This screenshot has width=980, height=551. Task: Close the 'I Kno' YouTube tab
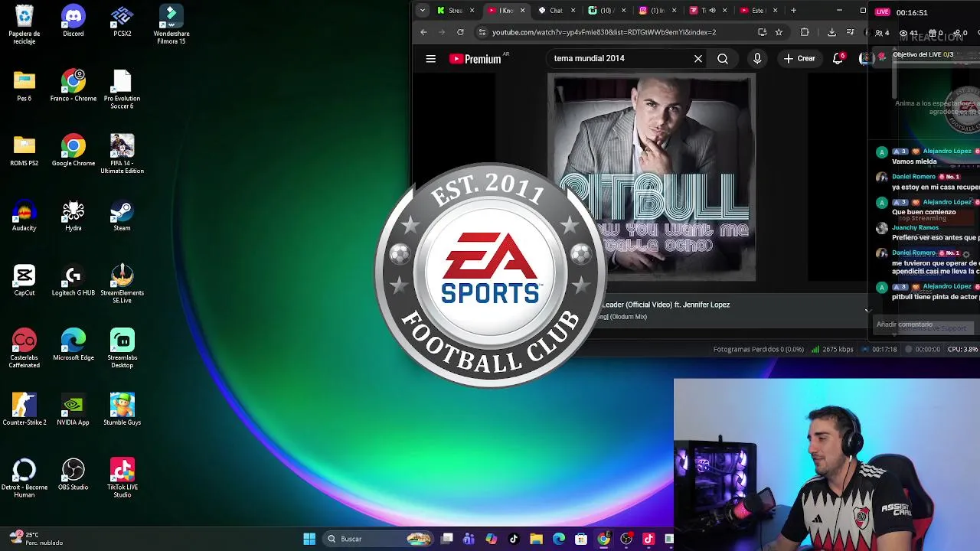tap(522, 11)
